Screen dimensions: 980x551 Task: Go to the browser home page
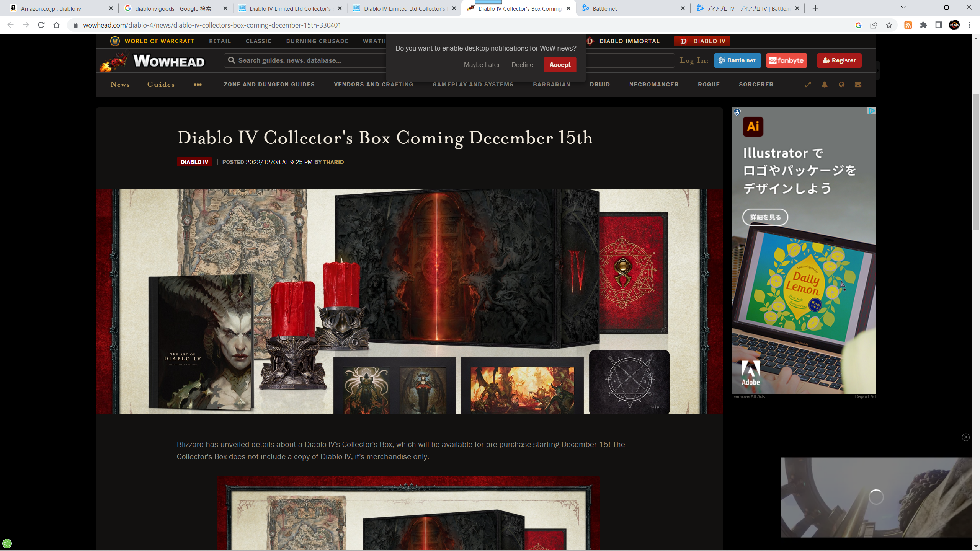[x=56, y=25]
